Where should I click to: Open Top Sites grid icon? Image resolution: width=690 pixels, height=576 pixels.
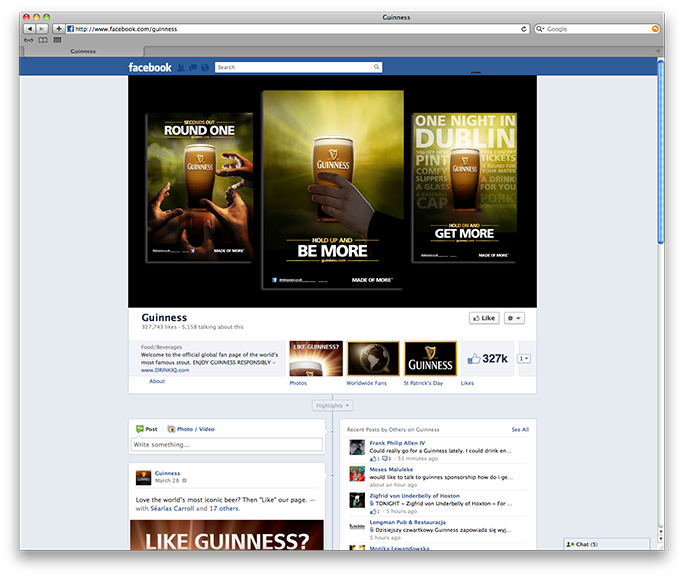pos(57,40)
